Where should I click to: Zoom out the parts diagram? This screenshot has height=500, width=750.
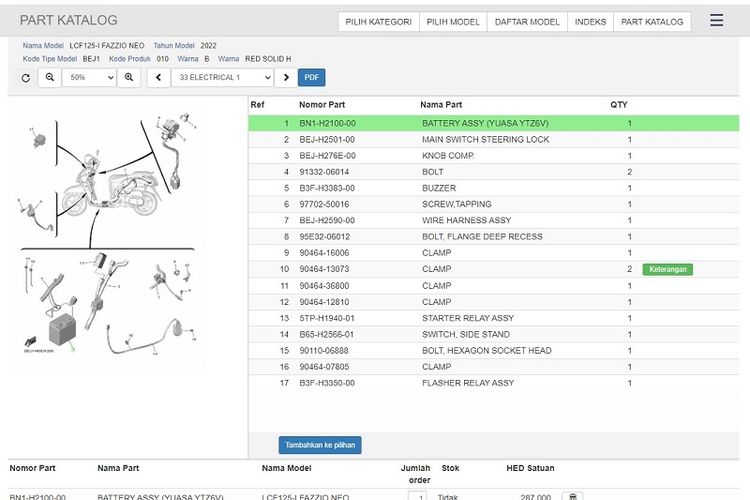[x=49, y=78]
